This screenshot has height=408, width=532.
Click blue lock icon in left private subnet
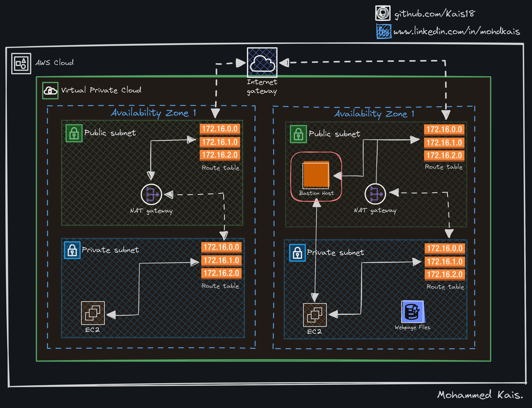[72, 250]
